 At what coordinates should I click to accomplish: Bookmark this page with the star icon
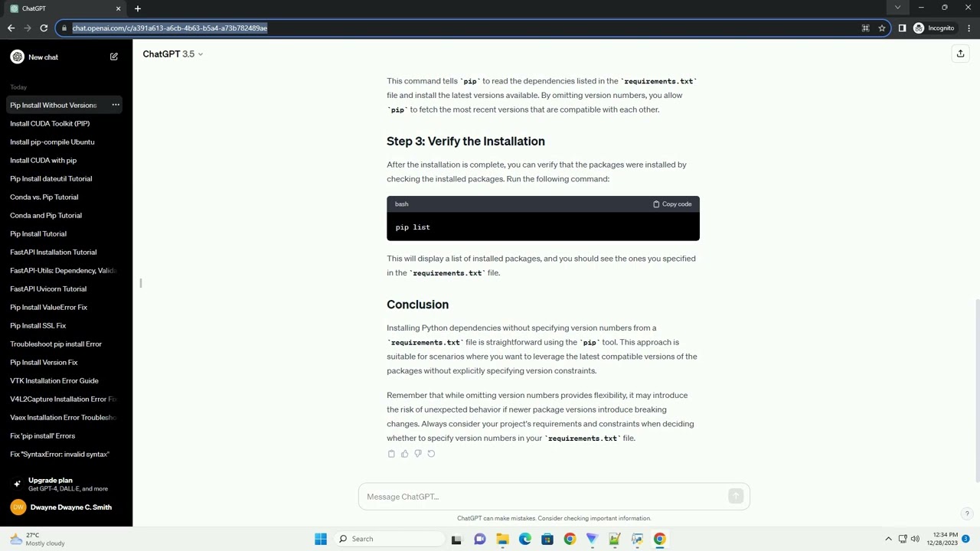tap(882, 28)
